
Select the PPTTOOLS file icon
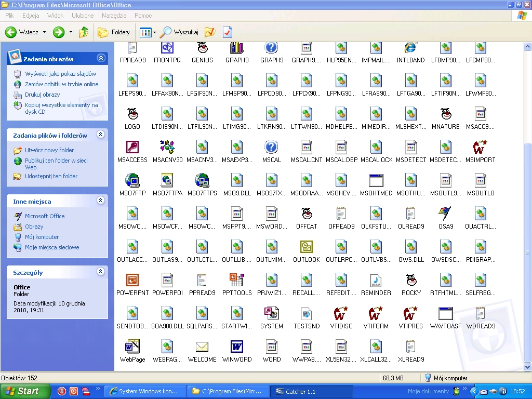pos(237,280)
